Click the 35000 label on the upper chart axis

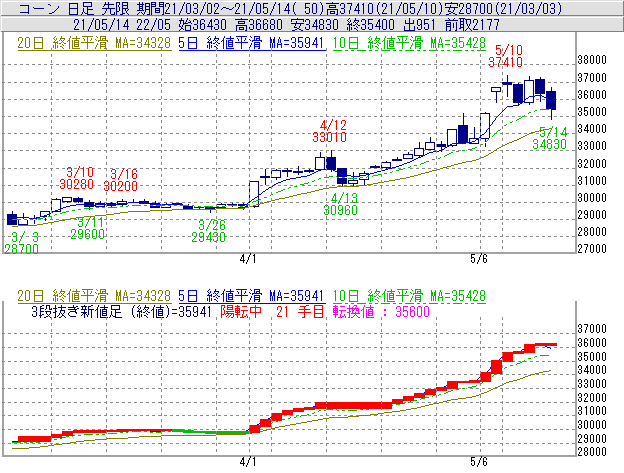click(x=592, y=112)
